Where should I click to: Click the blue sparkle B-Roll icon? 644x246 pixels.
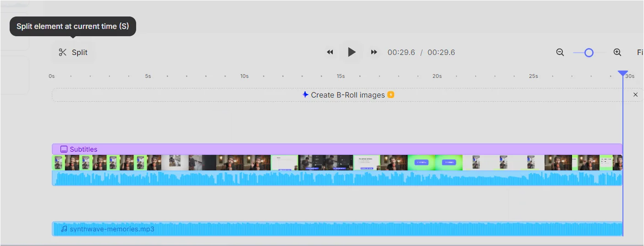(305, 95)
